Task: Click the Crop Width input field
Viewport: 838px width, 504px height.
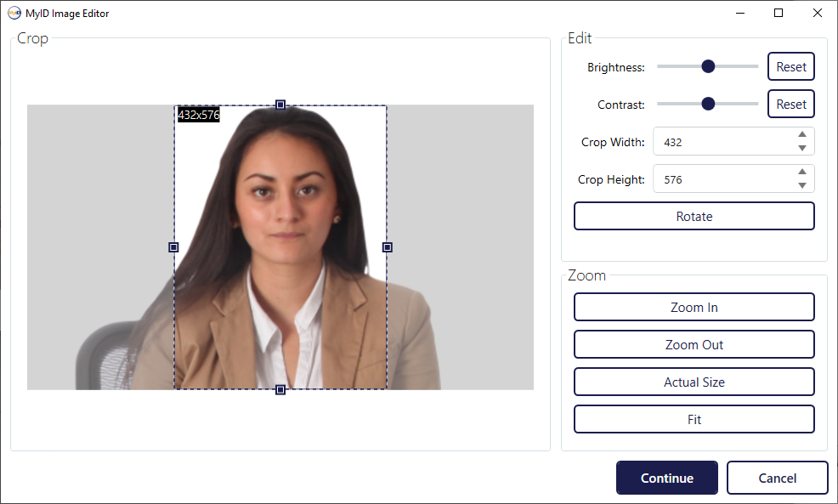Action: tap(722, 142)
